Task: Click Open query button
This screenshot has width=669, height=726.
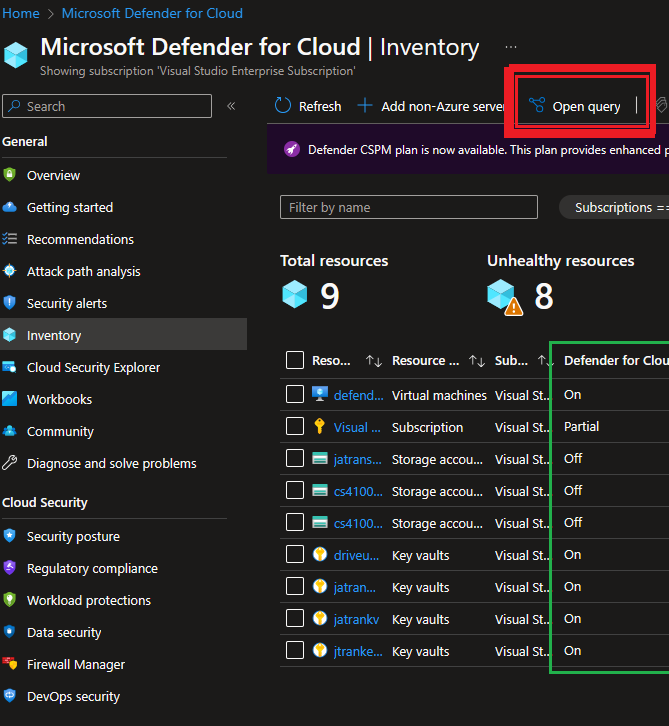Action: (x=575, y=106)
